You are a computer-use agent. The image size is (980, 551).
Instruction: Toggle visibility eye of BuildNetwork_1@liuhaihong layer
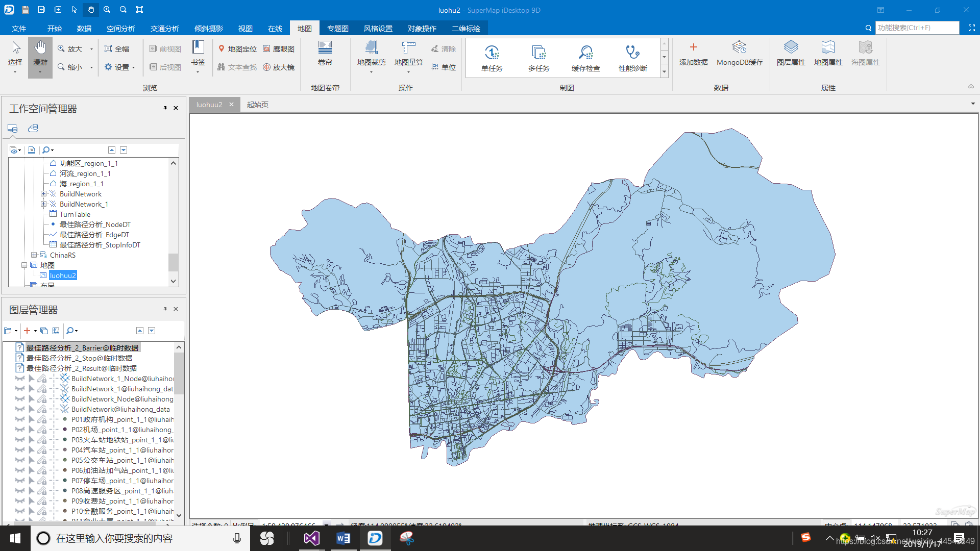(20, 389)
